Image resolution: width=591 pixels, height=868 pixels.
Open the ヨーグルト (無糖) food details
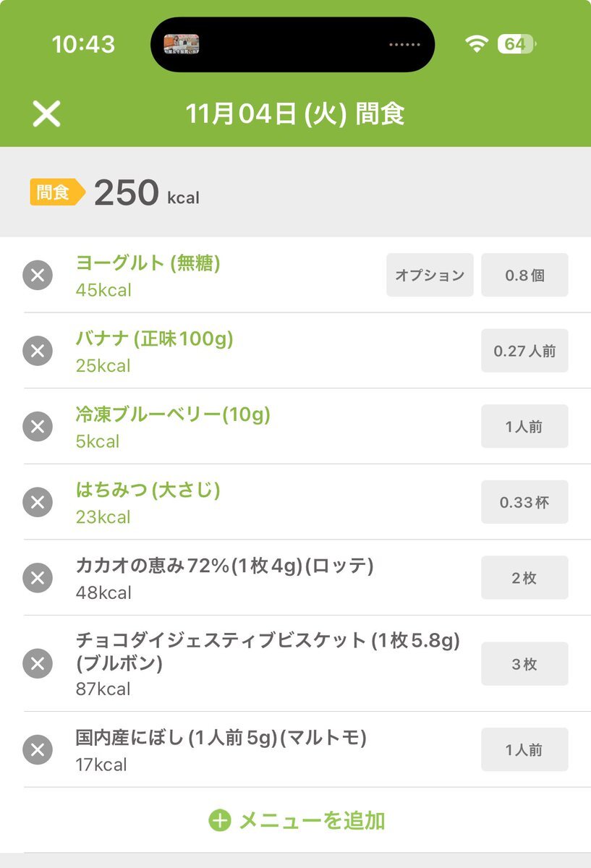pos(148,263)
